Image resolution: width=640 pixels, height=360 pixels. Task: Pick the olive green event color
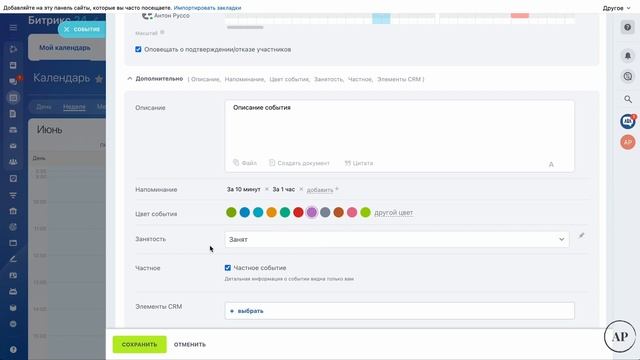pyautogui.click(x=231, y=212)
